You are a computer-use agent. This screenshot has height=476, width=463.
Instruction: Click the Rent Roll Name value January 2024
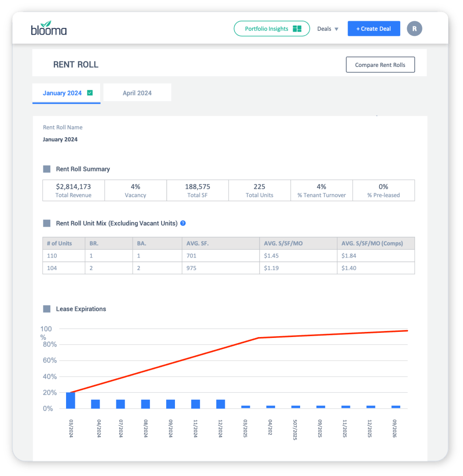pyautogui.click(x=60, y=139)
